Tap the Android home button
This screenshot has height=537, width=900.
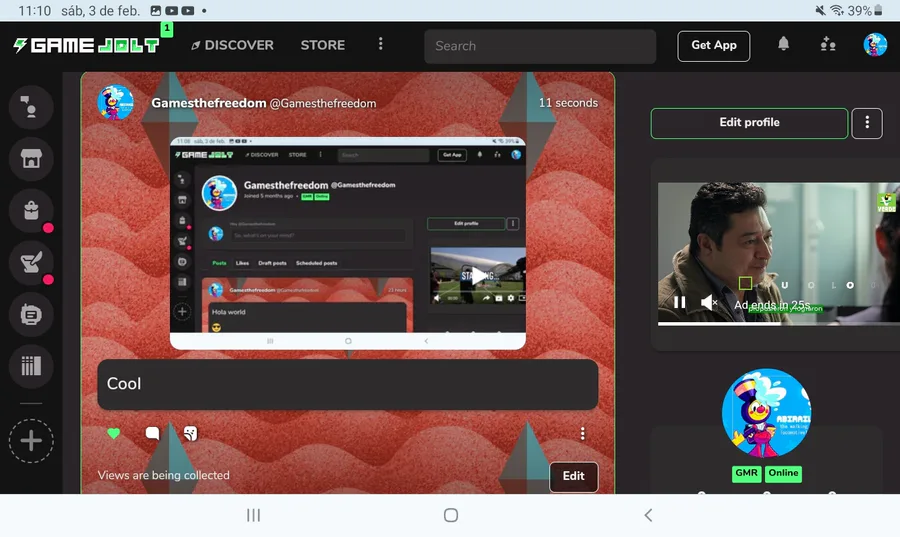click(451, 515)
